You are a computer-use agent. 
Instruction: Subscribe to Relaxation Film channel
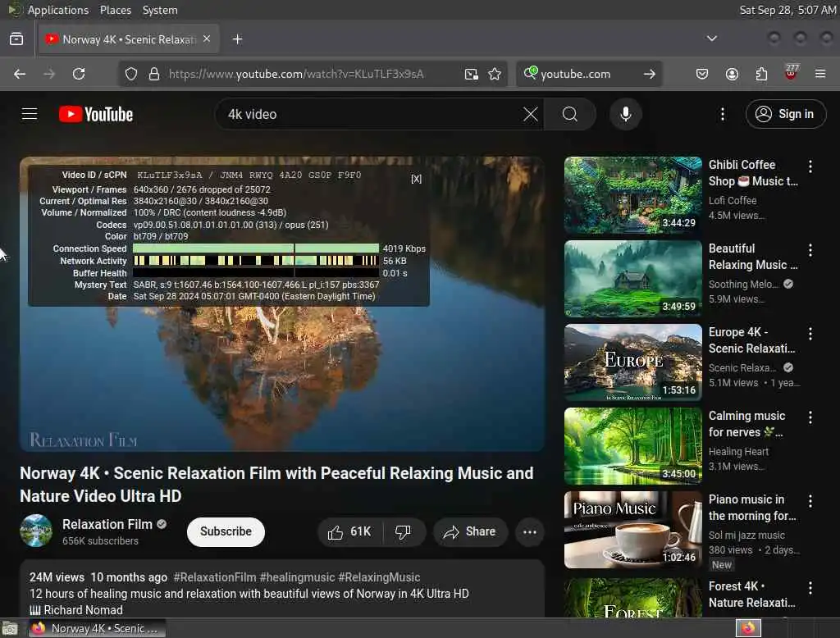coord(226,532)
